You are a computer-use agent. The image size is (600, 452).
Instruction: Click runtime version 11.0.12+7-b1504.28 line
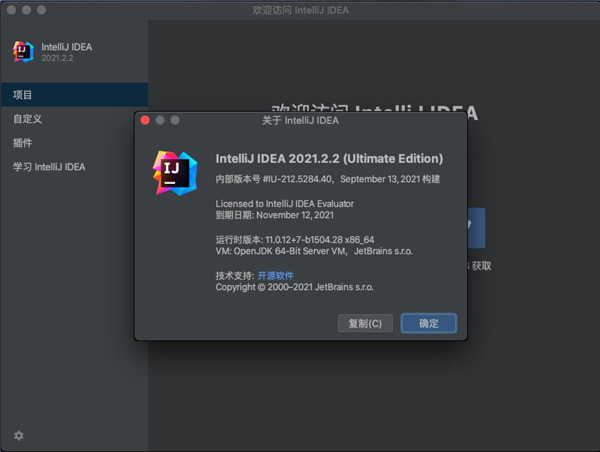coord(295,240)
